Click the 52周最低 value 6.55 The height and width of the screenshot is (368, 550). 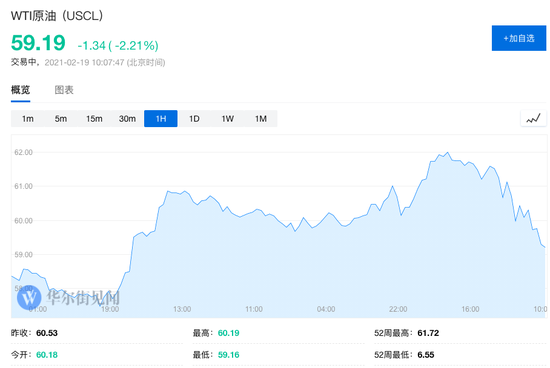point(426,355)
